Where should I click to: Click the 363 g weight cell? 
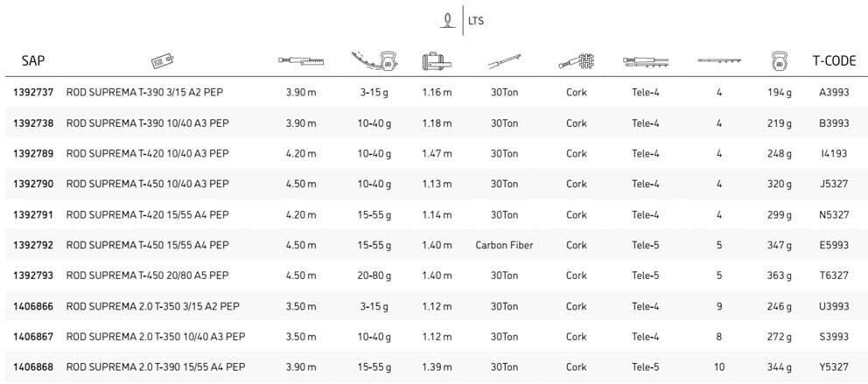pos(777,276)
